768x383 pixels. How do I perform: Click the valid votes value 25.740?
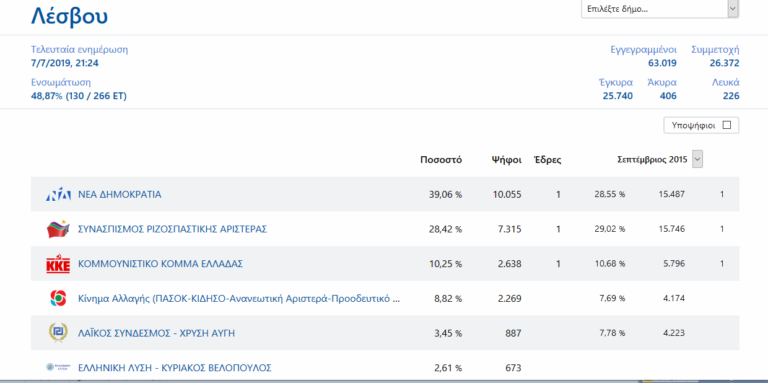click(618, 96)
